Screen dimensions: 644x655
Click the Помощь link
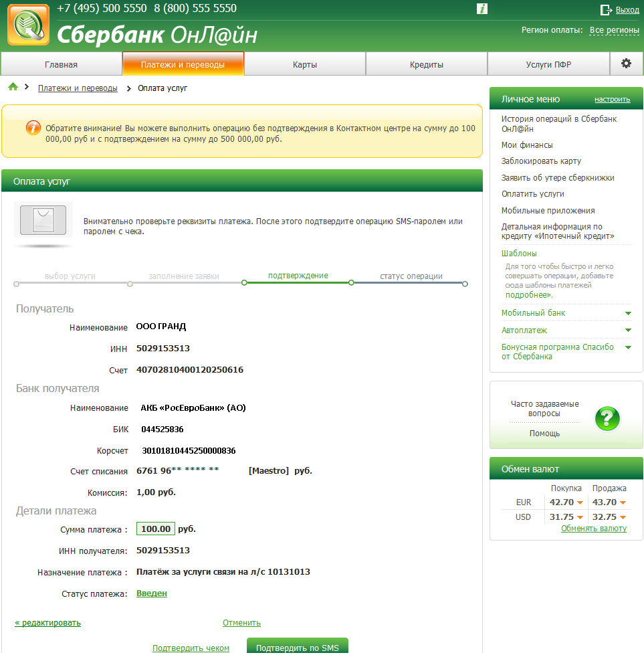pos(544,433)
